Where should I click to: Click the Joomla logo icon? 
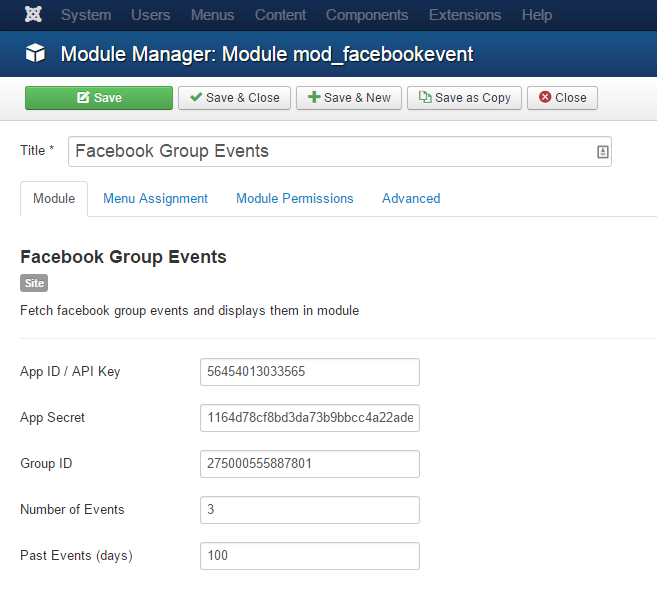pos(33,15)
